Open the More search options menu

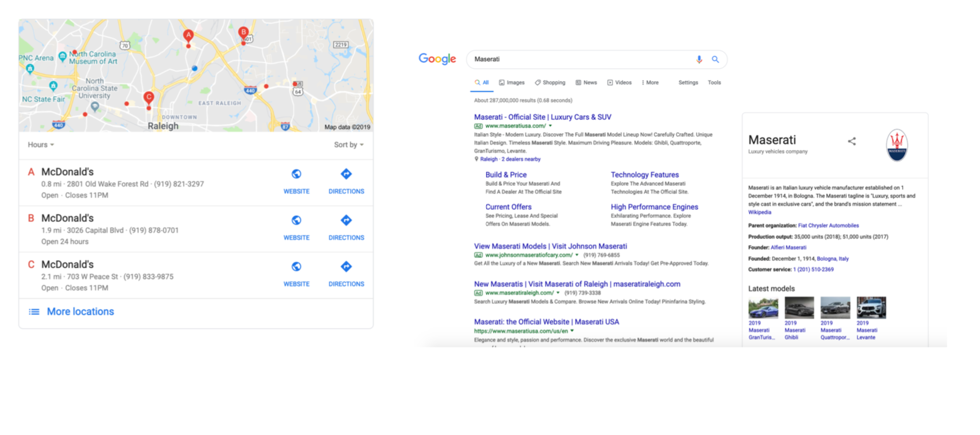click(650, 83)
